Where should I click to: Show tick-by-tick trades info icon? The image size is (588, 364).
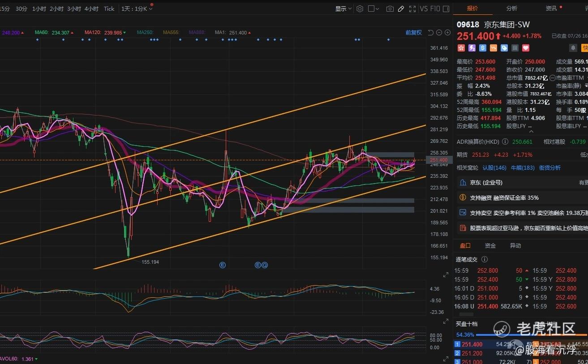484,259
